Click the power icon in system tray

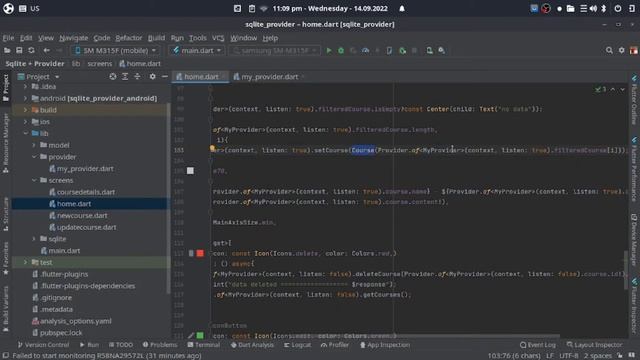pos(618,9)
